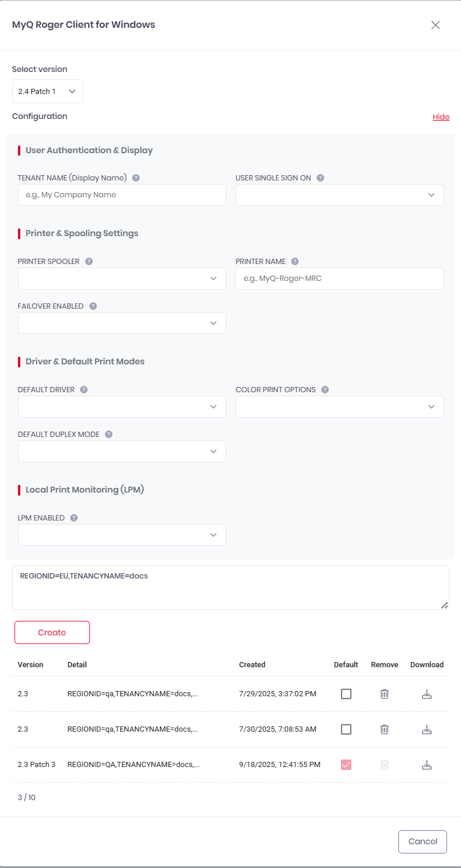This screenshot has height=868, width=461.
Task: Open the Select version dropdown
Action: point(48,92)
